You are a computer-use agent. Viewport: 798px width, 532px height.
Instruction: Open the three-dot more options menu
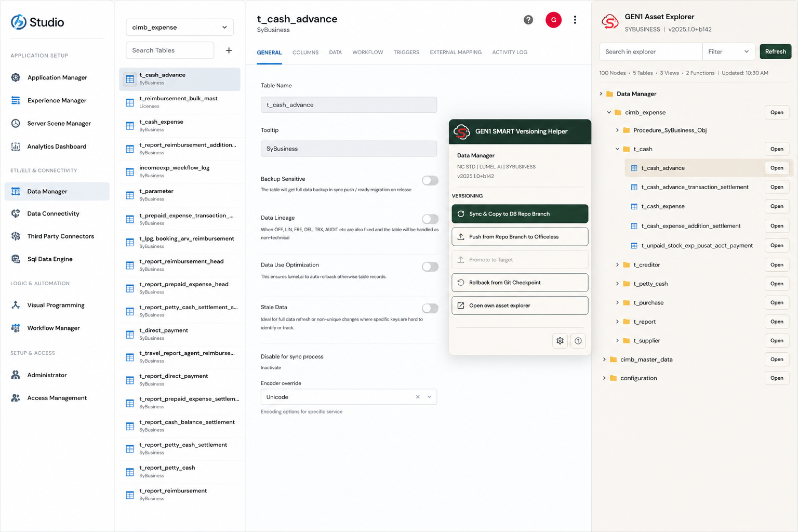click(x=575, y=20)
